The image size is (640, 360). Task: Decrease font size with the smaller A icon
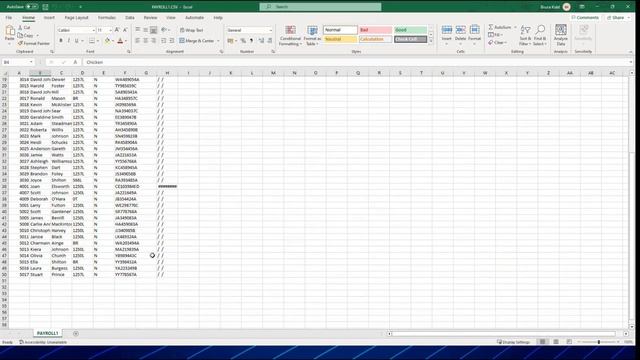pyautogui.click(x=125, y=30)
